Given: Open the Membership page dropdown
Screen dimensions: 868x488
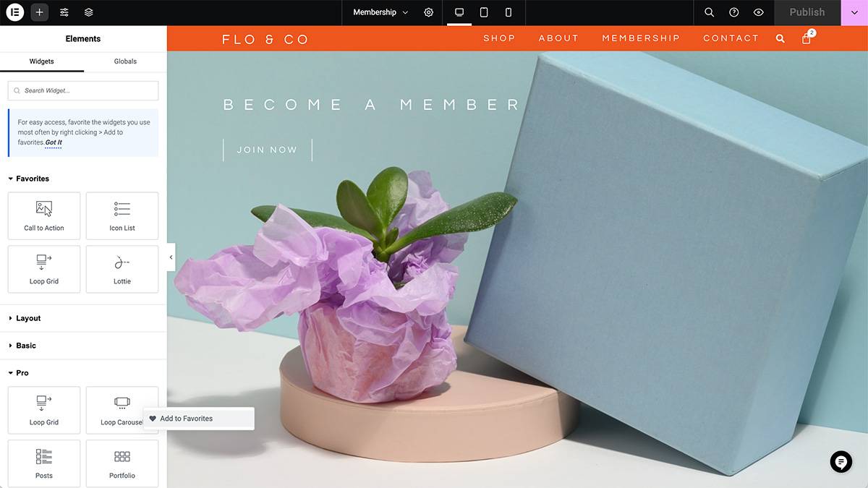Looking at the screenshot, I should pos(380,12).
